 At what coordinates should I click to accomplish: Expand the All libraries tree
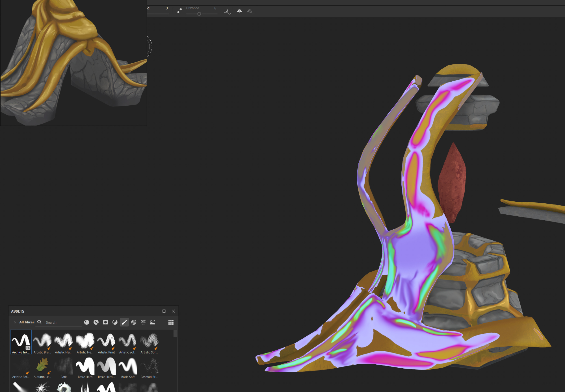15,322
